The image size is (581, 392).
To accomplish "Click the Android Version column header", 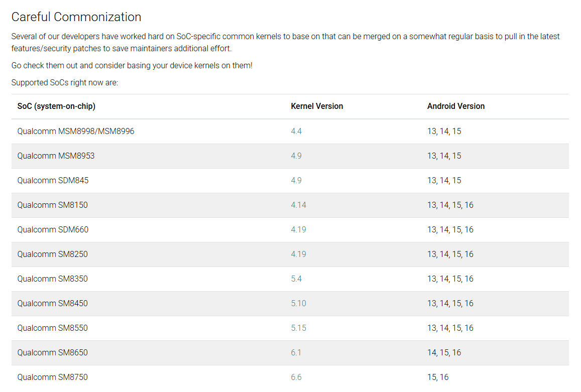I will pos(456,106).
